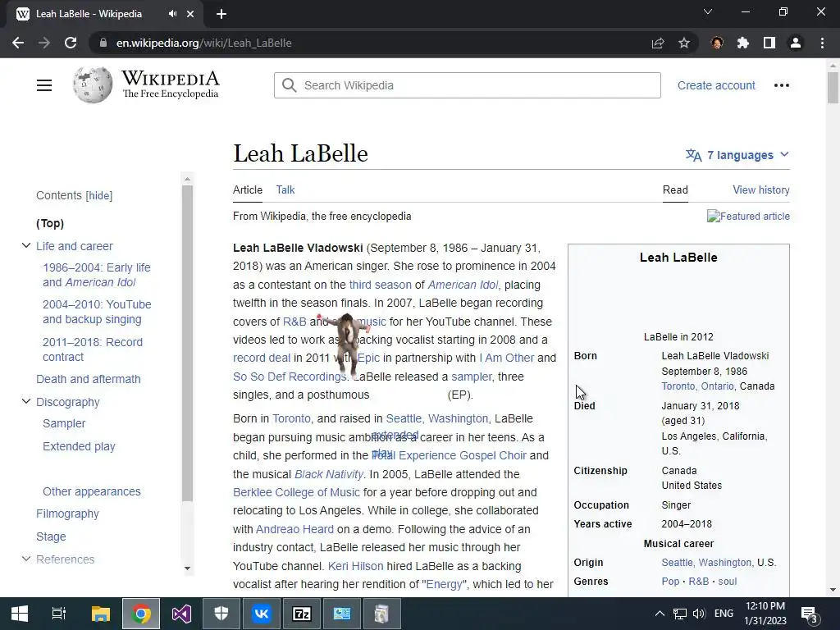Switch to the Talk tab
Screen dimensions: 840x630
tap(285, 189)
